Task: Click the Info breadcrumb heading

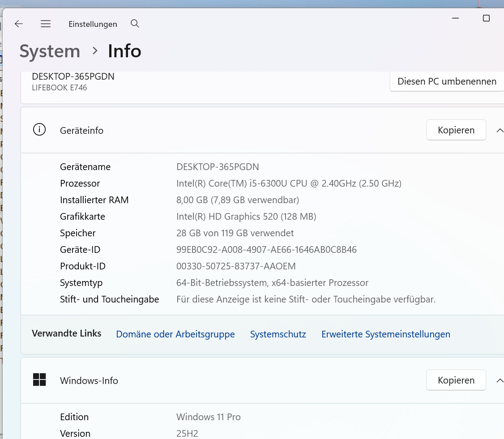Action: pos(125,51)
